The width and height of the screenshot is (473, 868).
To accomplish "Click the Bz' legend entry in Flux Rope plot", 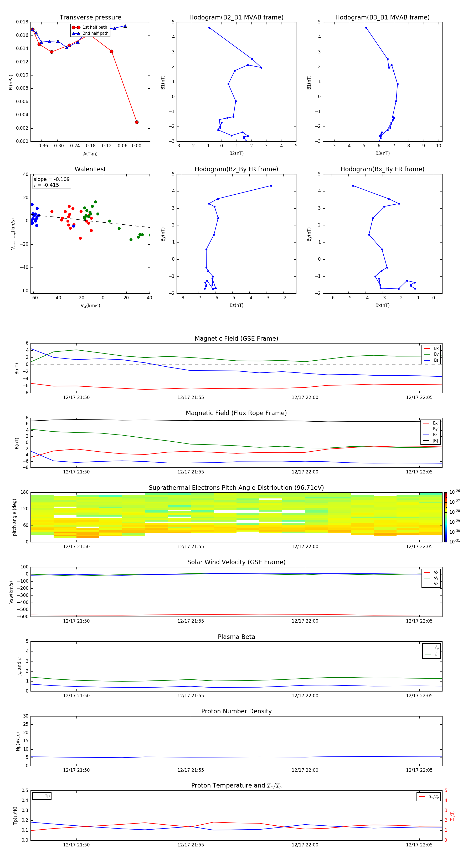I will pyautogui.click(x=431, y=435).
